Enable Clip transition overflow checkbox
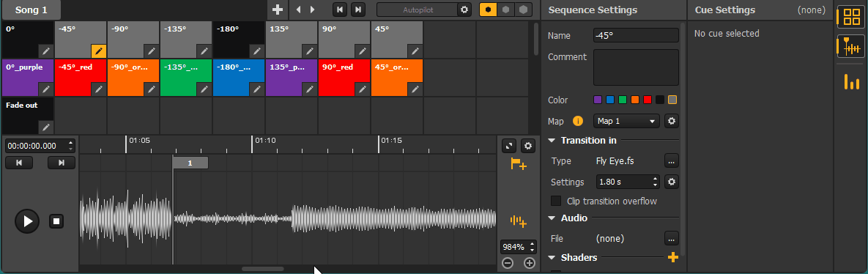 (x=556, y=201)
